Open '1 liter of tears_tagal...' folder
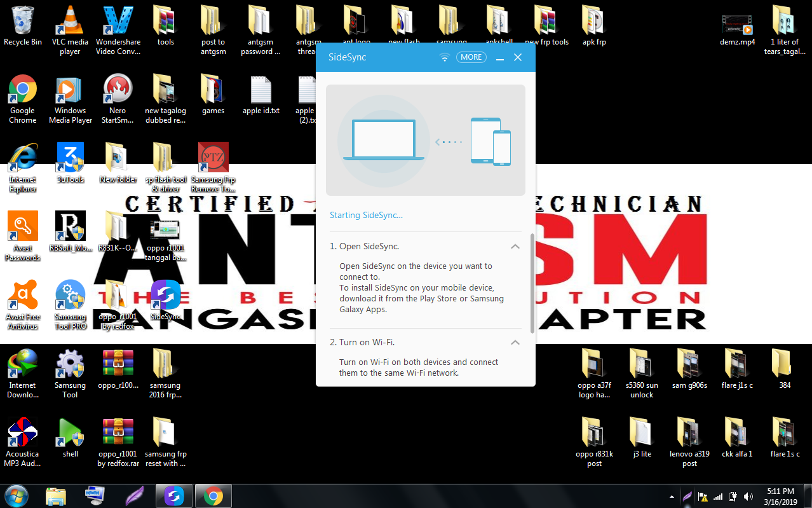Image resolution: width=812 pixels, height=508 pixels. 785,31
